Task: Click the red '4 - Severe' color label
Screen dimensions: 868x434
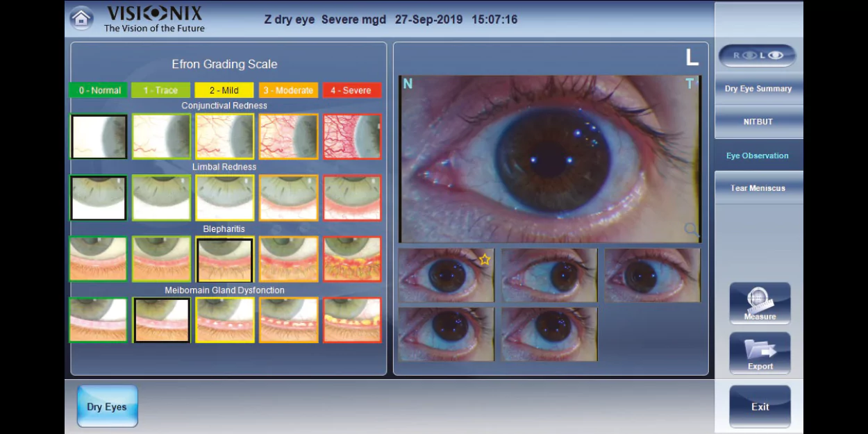Action: (352, 90)
